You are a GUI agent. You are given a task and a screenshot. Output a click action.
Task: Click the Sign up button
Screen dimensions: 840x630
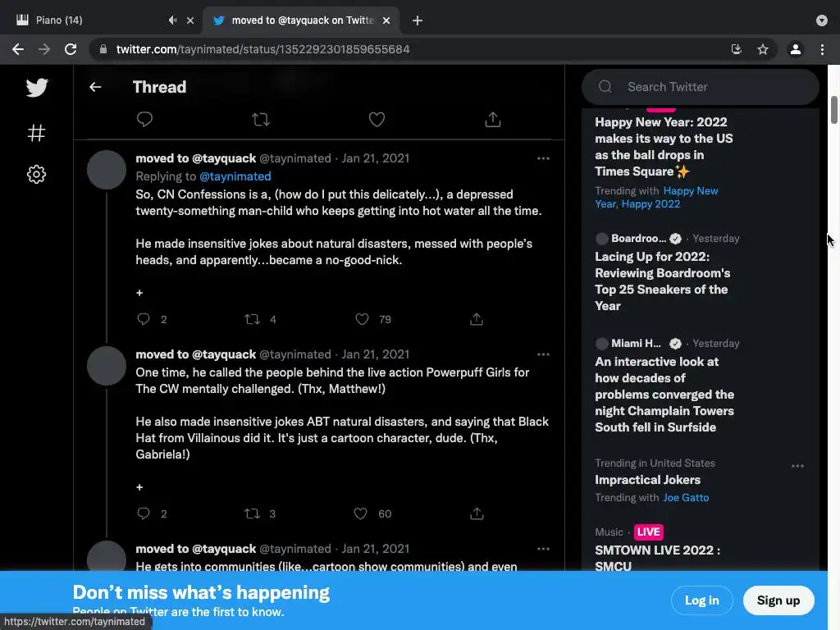click(x=778, y=600)
